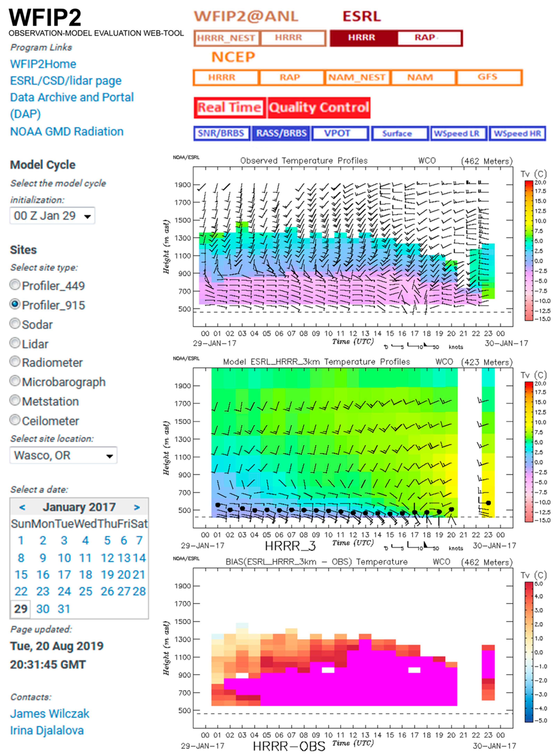This screenshot has width=557, height=756.
Task: Select January 31 in the calendar
Action: [64, 609]
